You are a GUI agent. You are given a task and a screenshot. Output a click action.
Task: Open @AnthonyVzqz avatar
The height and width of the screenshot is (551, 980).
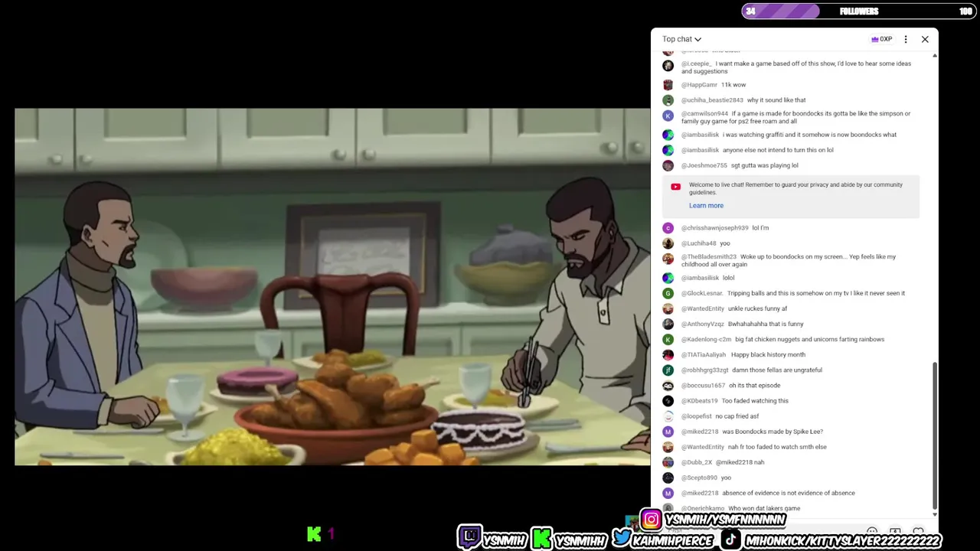[668, 324]
